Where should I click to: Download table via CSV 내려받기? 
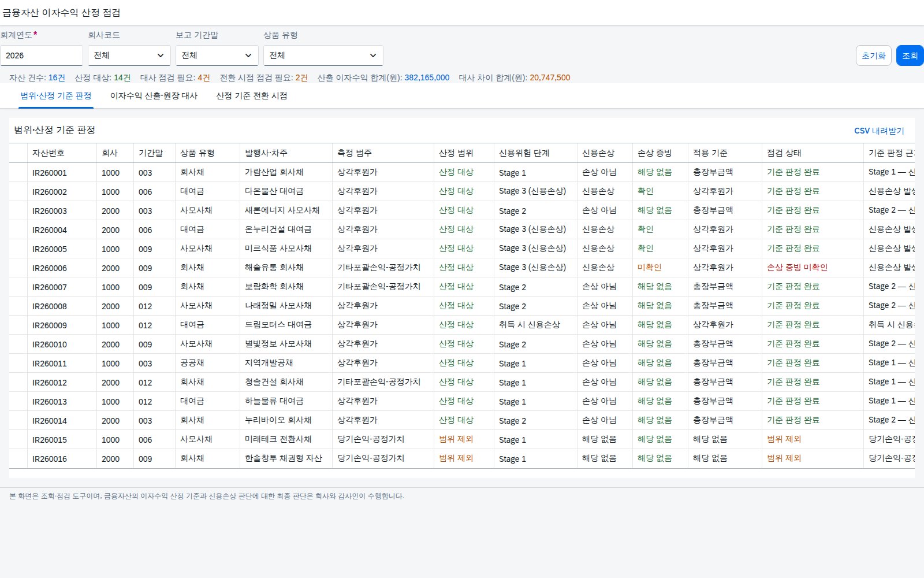point(879,131)
